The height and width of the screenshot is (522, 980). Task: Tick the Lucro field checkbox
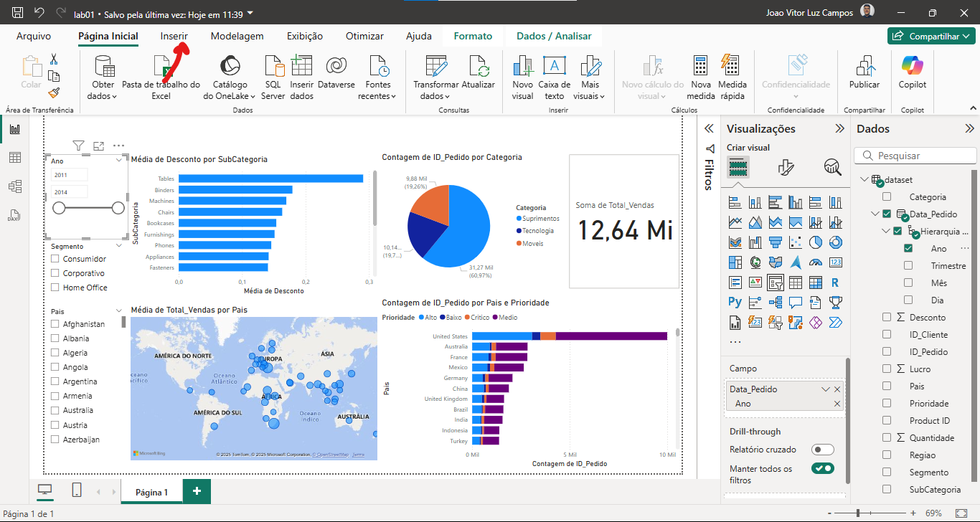coord(887,369)
